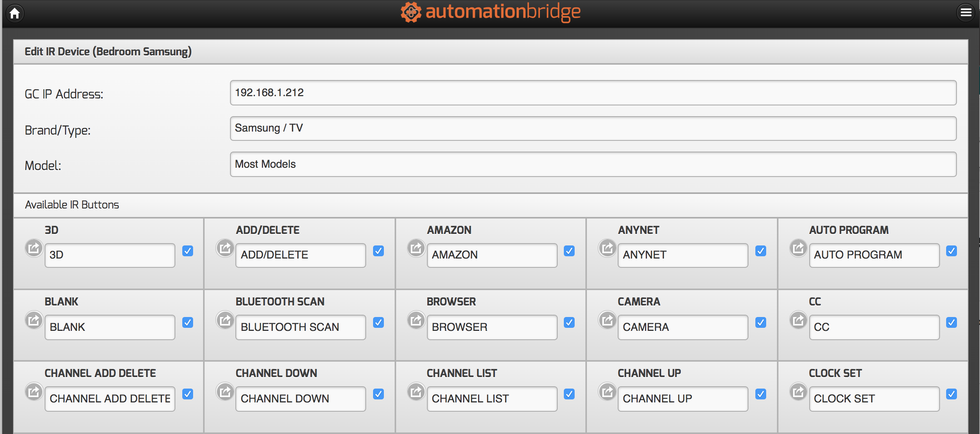980x434 pixels.
Task: Test the CHANNEL LIST send icon
Action: 416,392
